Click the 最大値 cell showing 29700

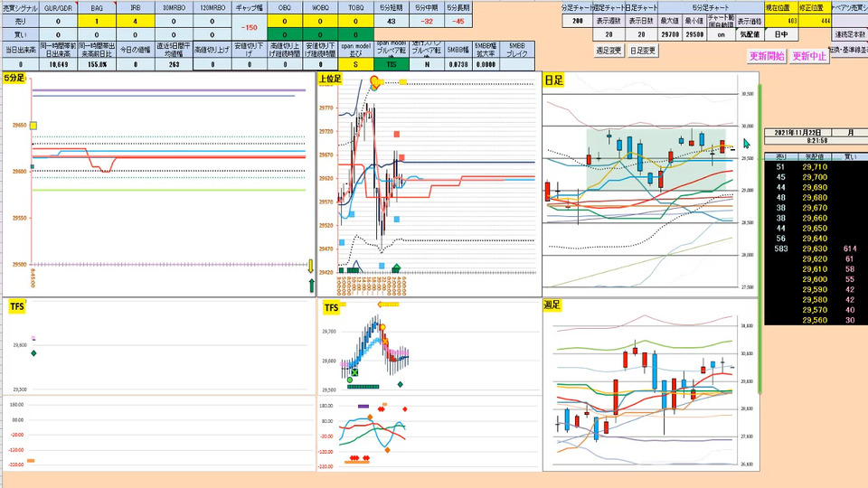(670, 34)
